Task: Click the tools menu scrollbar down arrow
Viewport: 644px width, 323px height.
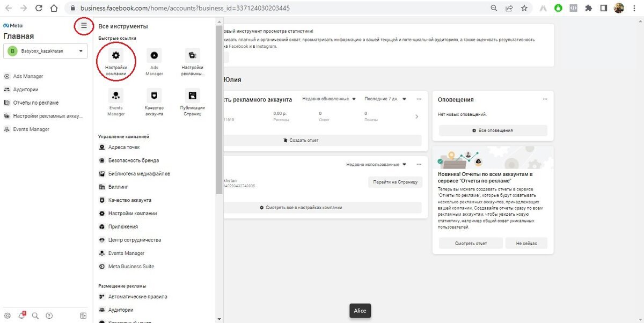Action: (218, 319)
